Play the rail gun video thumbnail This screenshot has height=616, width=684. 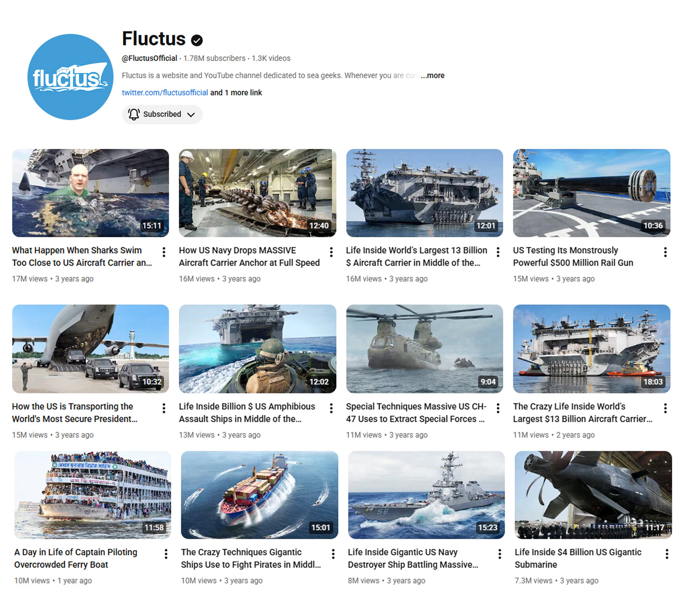click(592, 193)
